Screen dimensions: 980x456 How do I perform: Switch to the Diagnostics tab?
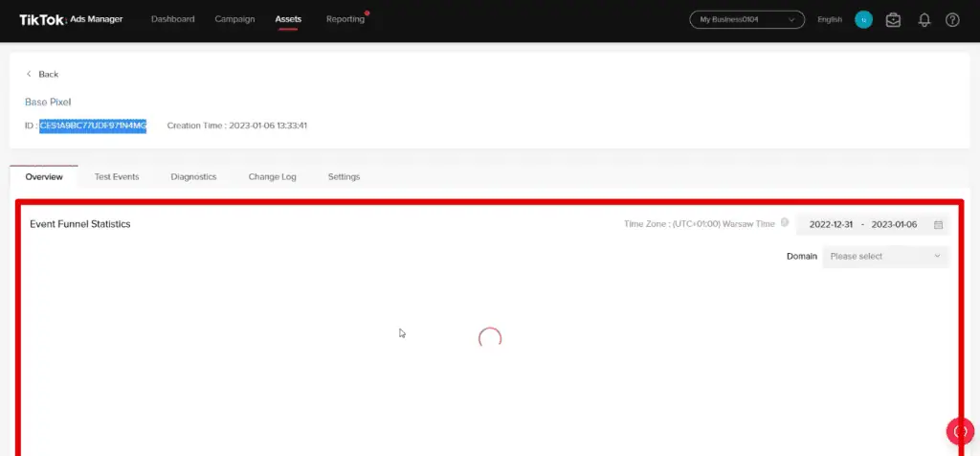pyautogui.click(x=193, y=177)
